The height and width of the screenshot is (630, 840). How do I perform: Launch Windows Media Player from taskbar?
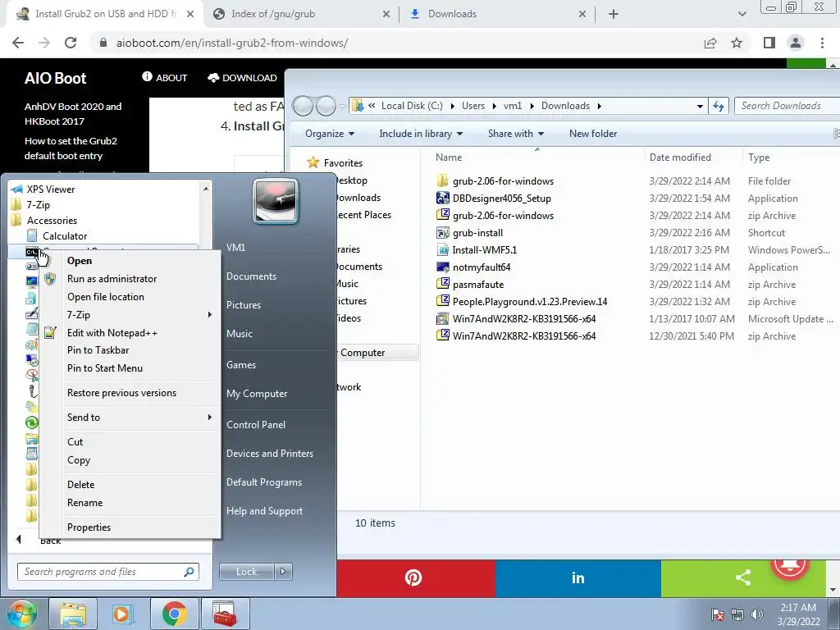click(122, 614)
